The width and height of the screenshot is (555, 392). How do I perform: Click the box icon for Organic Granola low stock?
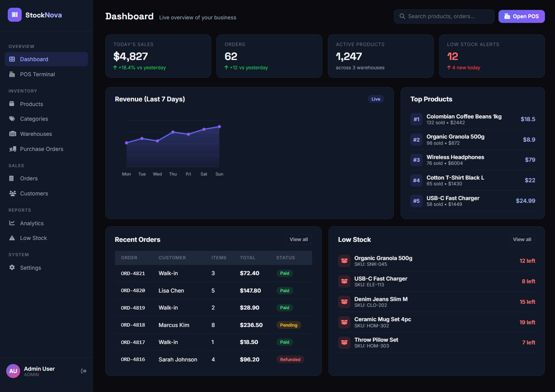pos(344,261)
